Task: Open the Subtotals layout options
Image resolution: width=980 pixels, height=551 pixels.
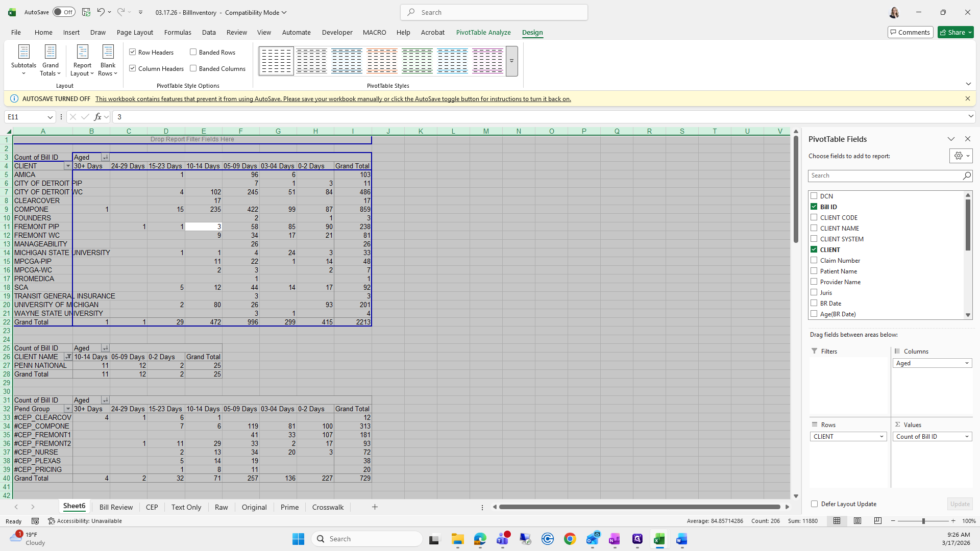Action: [23, 60]
